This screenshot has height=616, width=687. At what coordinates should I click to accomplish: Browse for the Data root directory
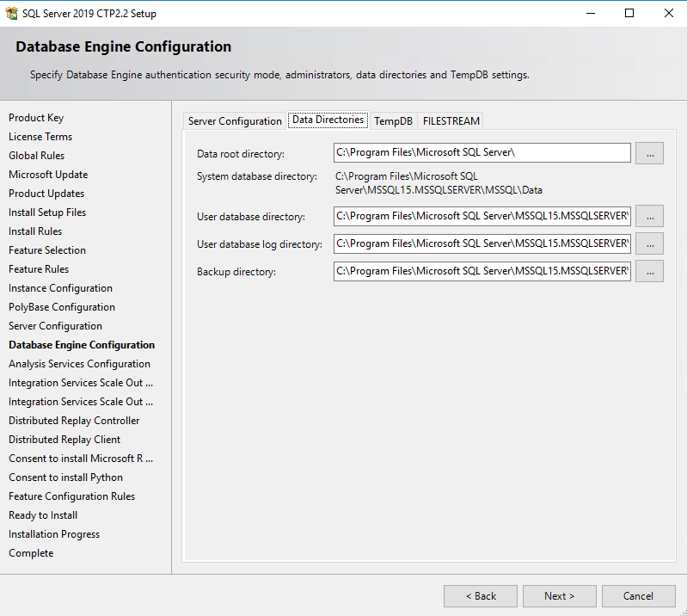[x=649, y=153]
